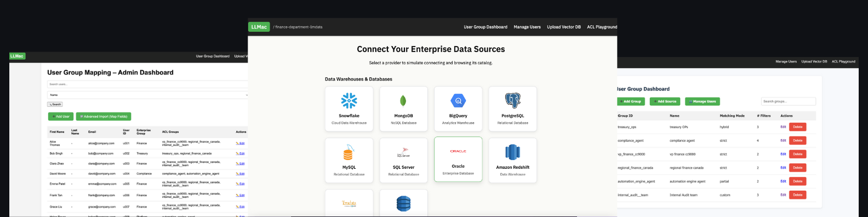The image size is (868, 217).
Task: Select the MySQL database icon
Action: [x=349, y=152]
